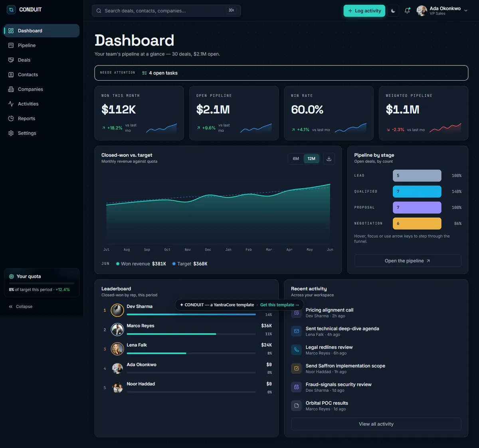
Task: Click Lena Falk's leaderboard avatar
Action: [117, 349]
